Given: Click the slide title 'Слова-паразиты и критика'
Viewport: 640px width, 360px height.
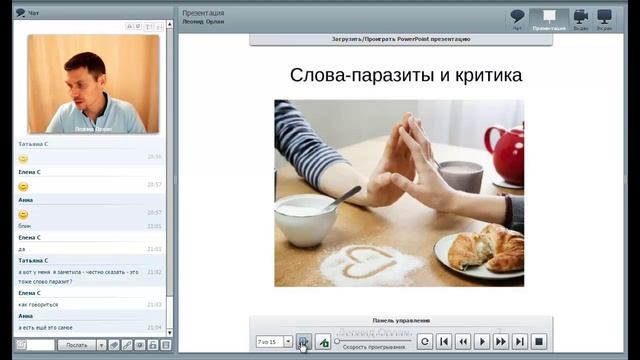Looking at the screenshot, I should tap(406, 75).
